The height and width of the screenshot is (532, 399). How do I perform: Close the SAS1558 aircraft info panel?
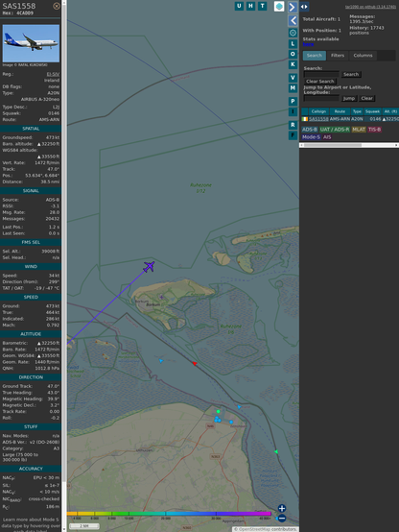57,6
